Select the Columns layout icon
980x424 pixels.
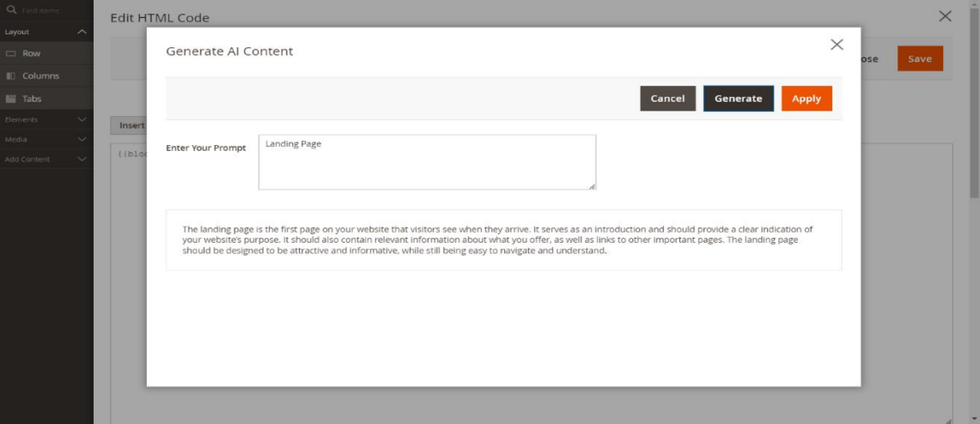click(x=10, y=76)
